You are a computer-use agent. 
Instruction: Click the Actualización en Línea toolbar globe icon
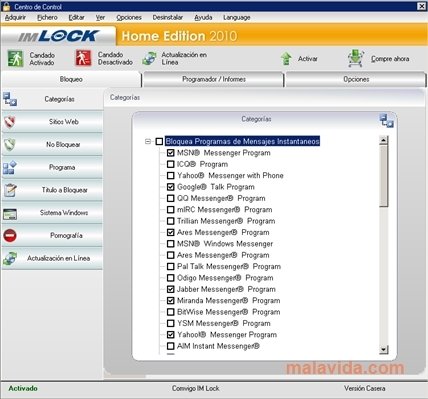[x=149, y=58]
